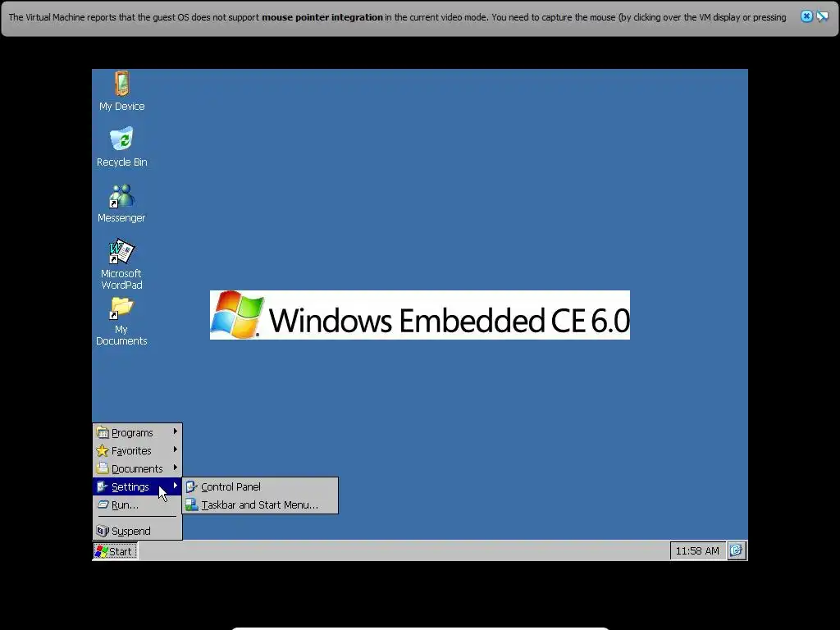Open the My Device desktop icon

click(x=121, y=90)
